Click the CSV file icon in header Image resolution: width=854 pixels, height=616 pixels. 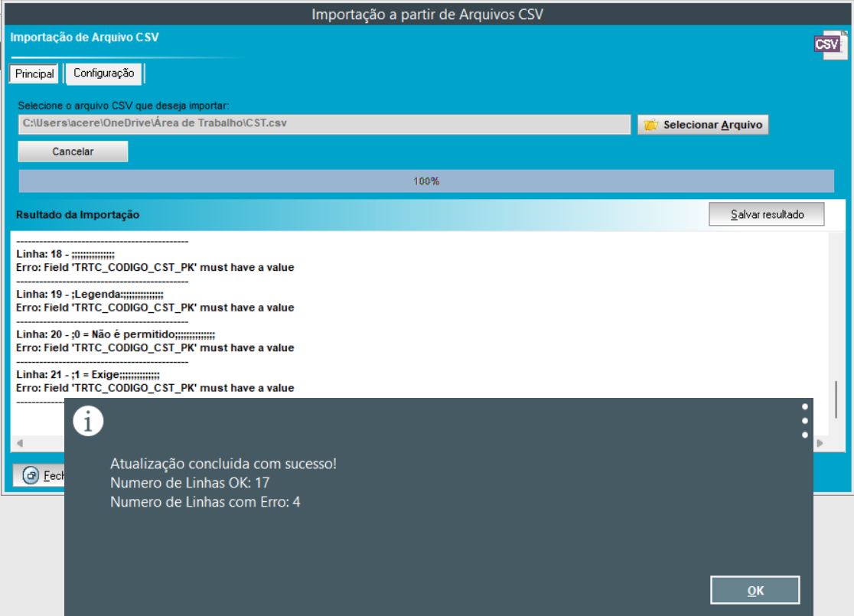pyautogui.click(x=830, y=45)
